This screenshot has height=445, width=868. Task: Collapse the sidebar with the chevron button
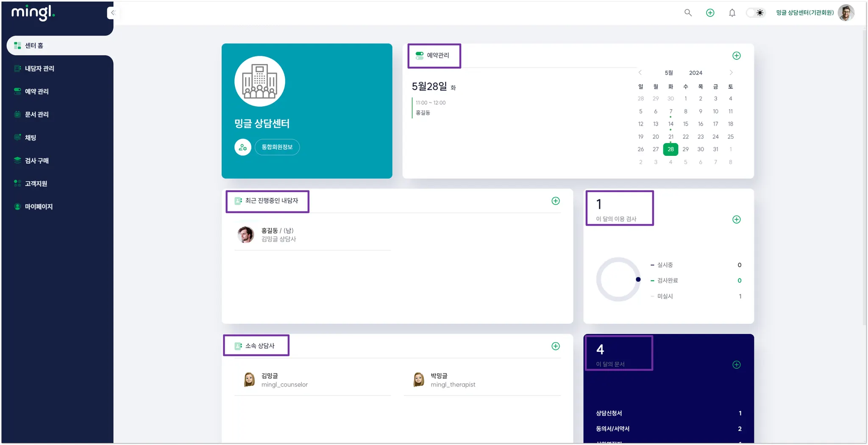click(x=113, y=13)
